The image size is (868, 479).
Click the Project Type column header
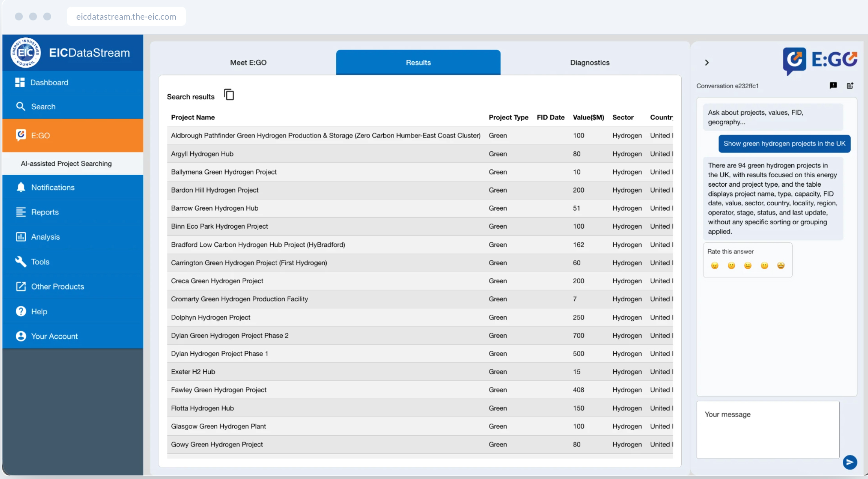point(508,117)
